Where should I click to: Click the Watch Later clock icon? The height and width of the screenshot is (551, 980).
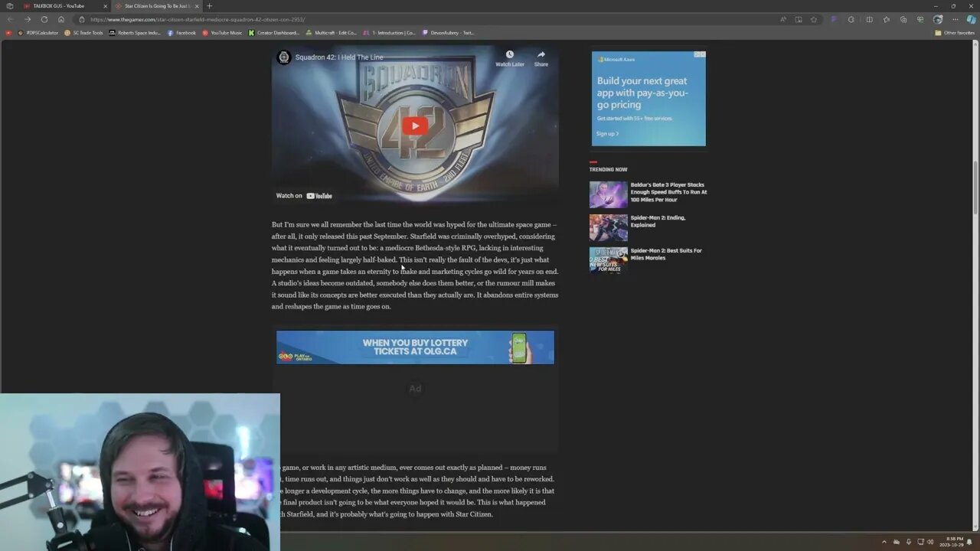tap(509, 54)
